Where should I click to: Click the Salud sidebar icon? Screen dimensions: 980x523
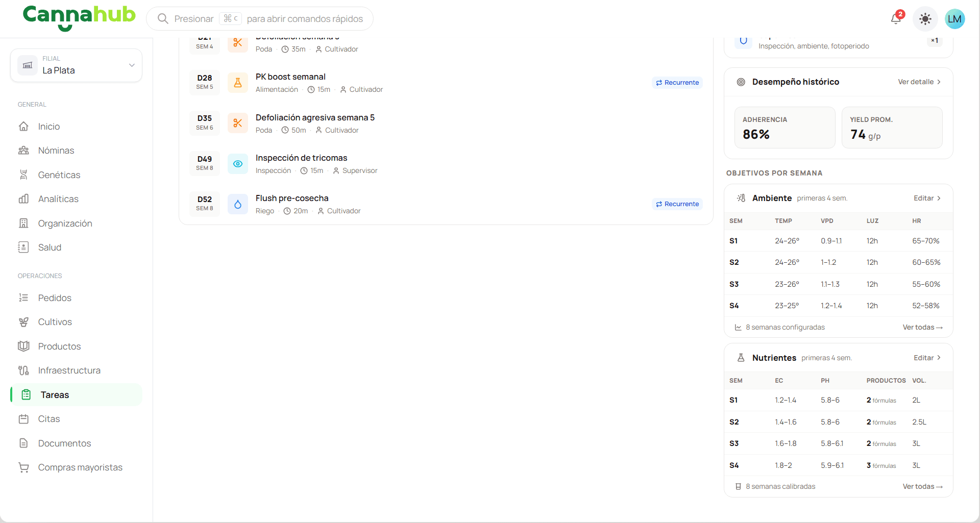point(23,247)
